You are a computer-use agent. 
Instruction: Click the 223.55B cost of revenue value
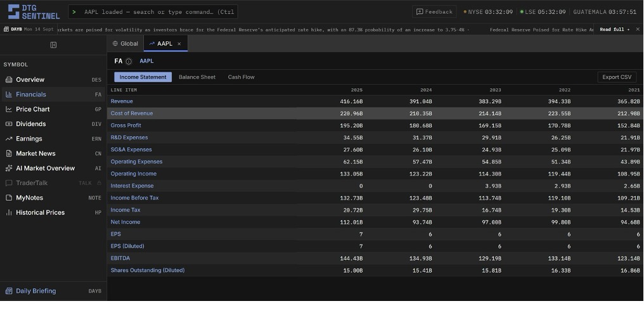click(x=559, y=113)
